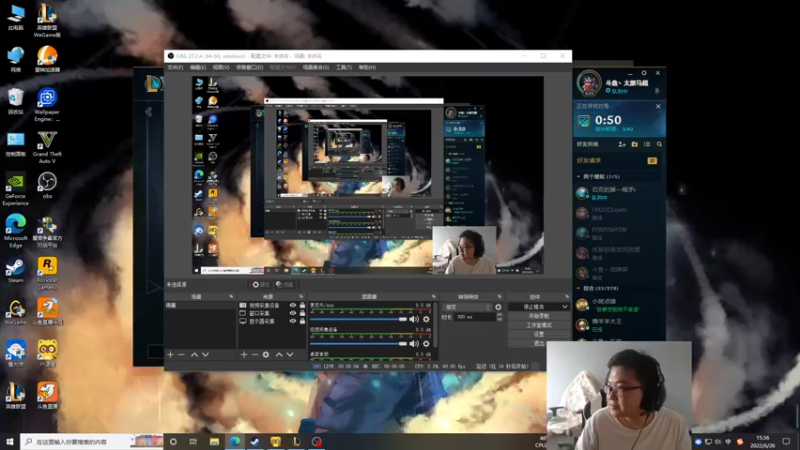800x450 pixels.
Task: Click the 时长 300 ms input field
Action: [x=474, y=317]
